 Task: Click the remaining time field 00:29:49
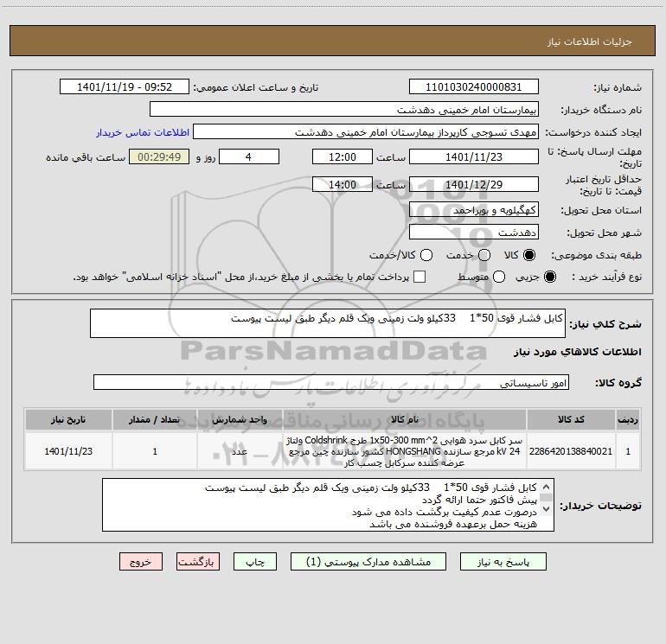pos(159,156)
